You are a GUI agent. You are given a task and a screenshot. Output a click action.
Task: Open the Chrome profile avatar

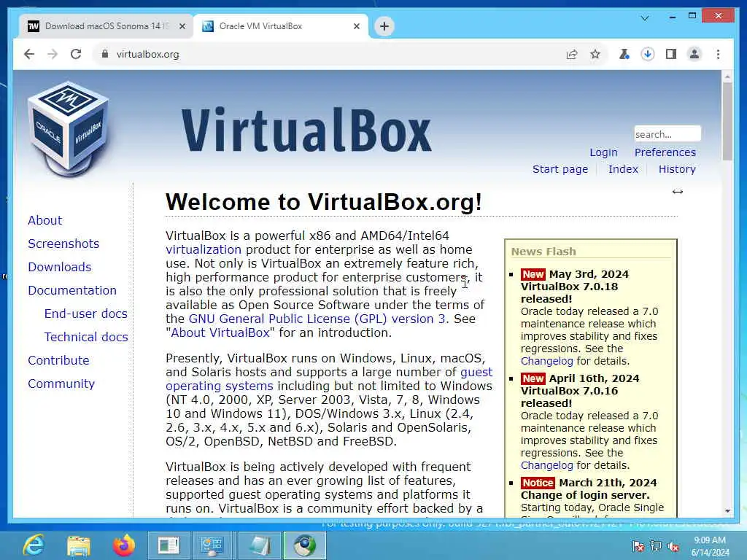pos(694,54)
